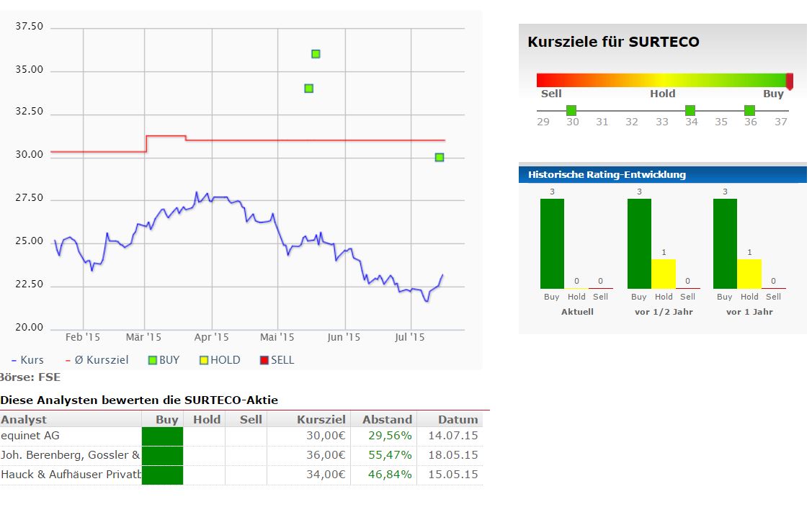Select the 34 marker on the price target slider
The width and height of the screenshot is (812, 507).
point(690,109)
